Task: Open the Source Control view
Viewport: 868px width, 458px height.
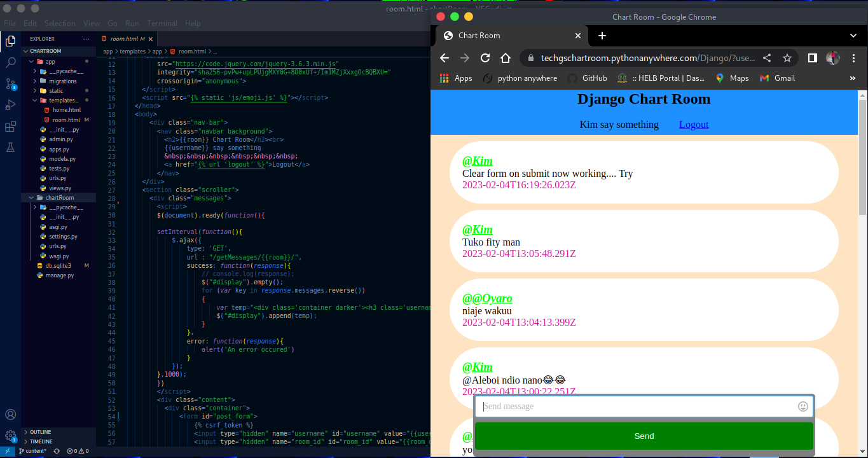Action: [10, 83]
